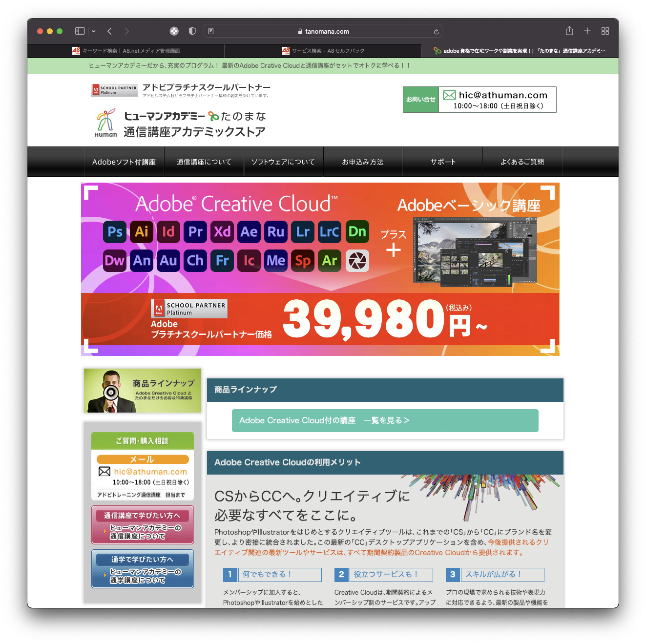Switch to the サービス検索 A8セルフバック tab
This screenshot has width=646, height=644.
pos(323,51)
